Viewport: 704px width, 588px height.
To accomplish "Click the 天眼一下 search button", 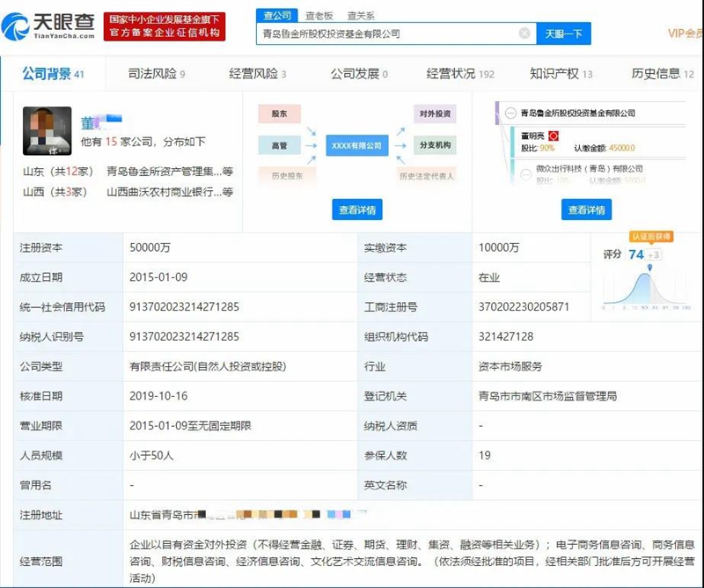I will 563,33.
